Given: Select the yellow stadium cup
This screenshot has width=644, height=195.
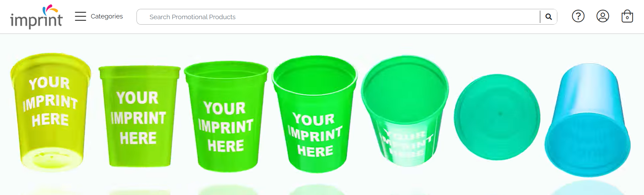Looking at the screenshot, I should pyautogui.click(x=51, y=112).
